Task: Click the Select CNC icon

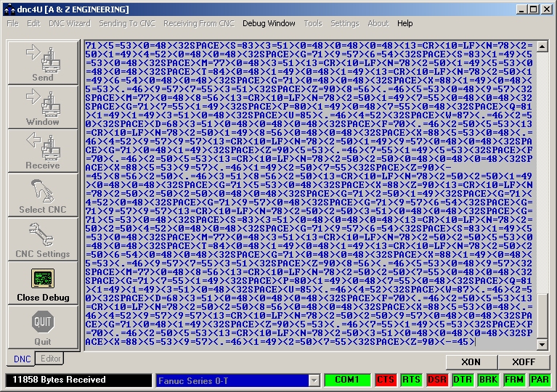Action: pos(42,191)
